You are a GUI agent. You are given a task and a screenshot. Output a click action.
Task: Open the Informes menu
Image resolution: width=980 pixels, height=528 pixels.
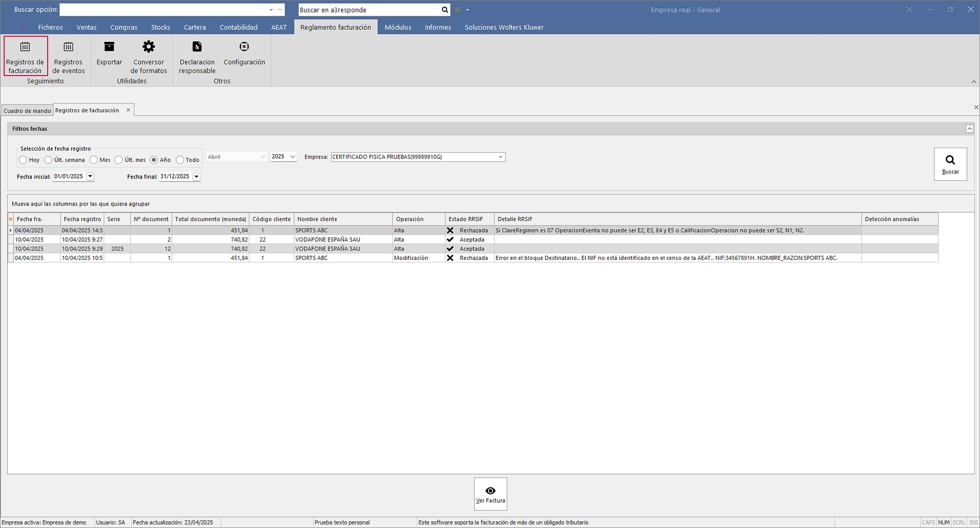coord(438,27)
